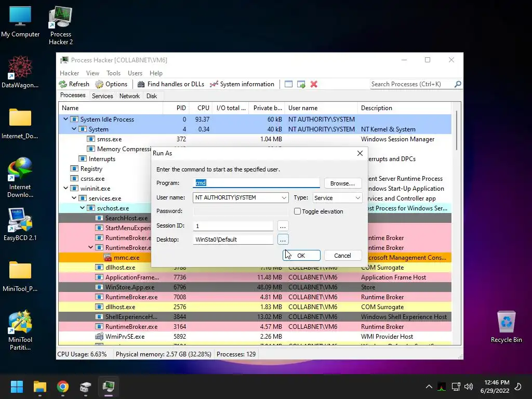Open Google Chrome from taskbar
Viewport: 532px width, 399px height.
pos(63,387)
